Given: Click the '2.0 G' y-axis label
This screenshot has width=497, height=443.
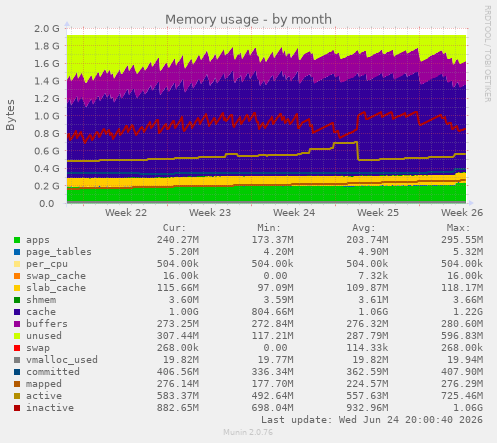Looking at the screenshot, I should [47, 29].
